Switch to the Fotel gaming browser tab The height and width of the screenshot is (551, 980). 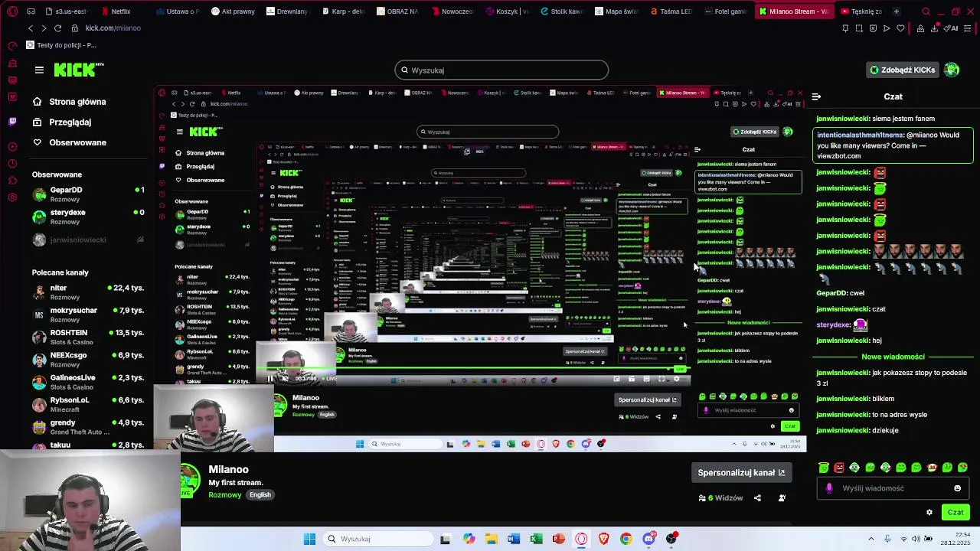coord(726,11)
